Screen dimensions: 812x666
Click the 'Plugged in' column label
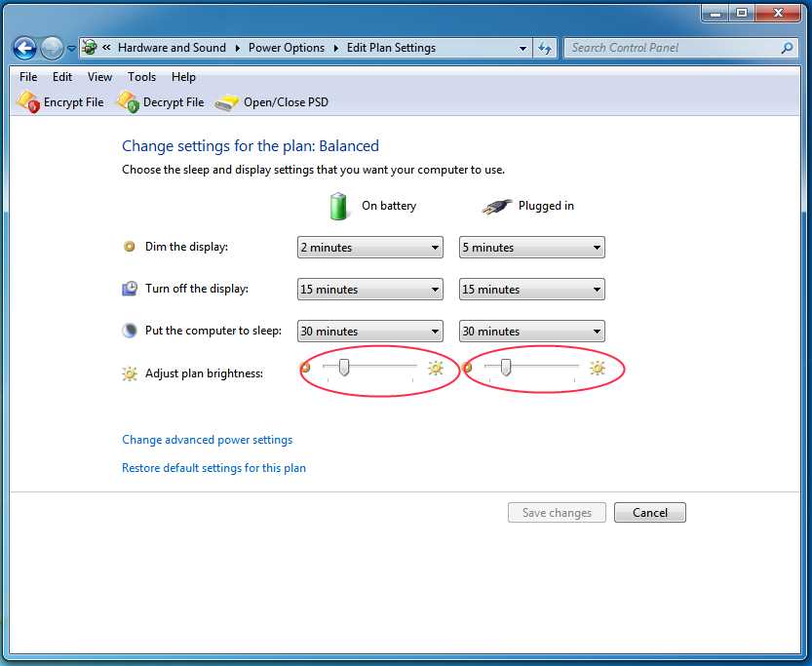click(546, 206)
